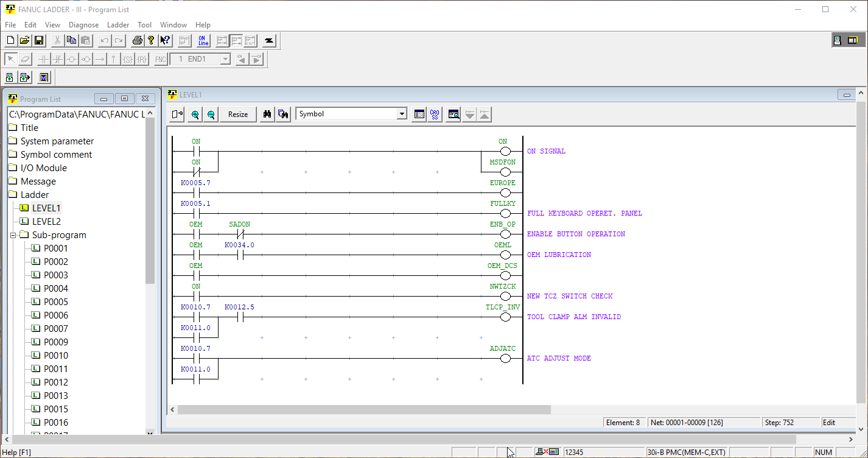The height and width of the screenshot is (458, 868).
Task: Zoom out of the ladder diagram
Action: click(211, 114)
